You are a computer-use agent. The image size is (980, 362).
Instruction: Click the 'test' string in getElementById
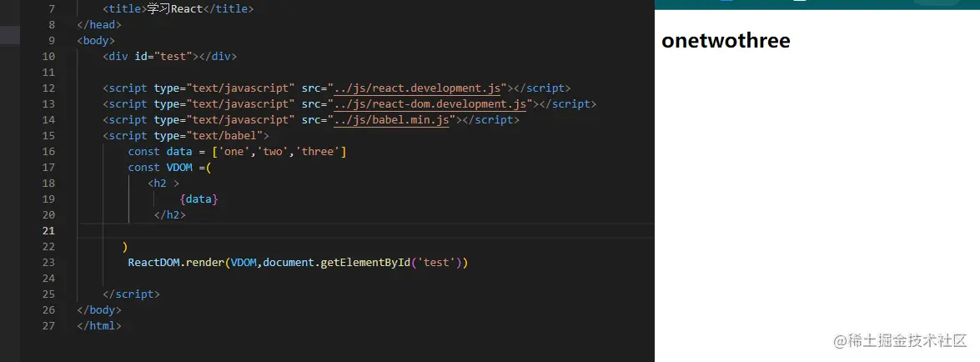click(437, 263)
